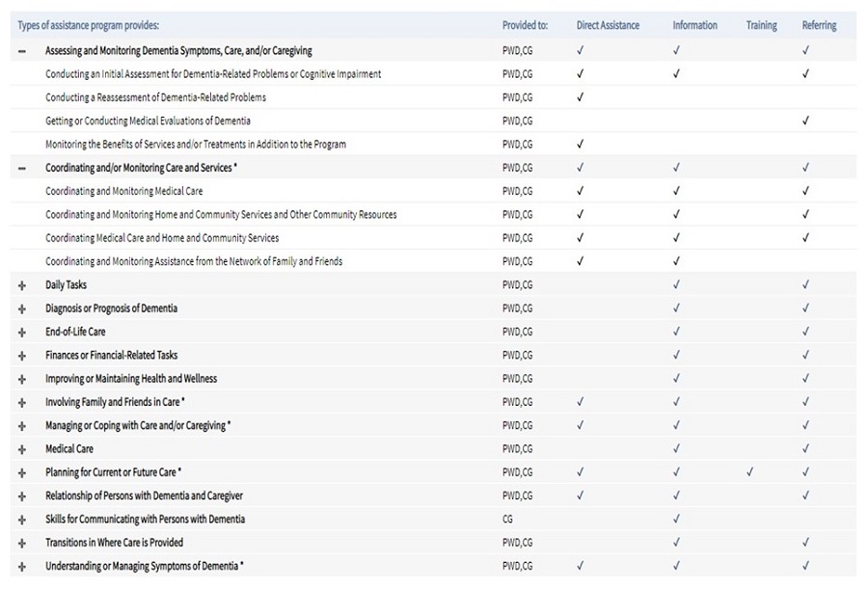Select Skills for Communicating with Persons with Dementia

[x=145, y=519]
